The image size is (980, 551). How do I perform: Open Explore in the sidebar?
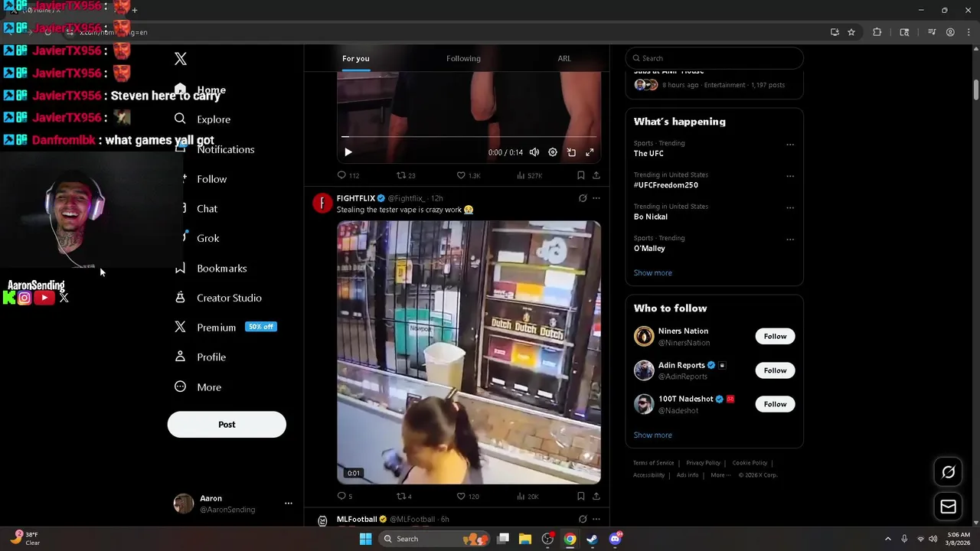(203, 119)
